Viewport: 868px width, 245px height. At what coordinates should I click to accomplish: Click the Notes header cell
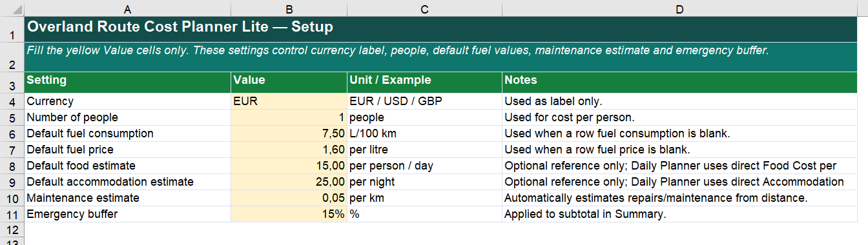tap(679, 81)
